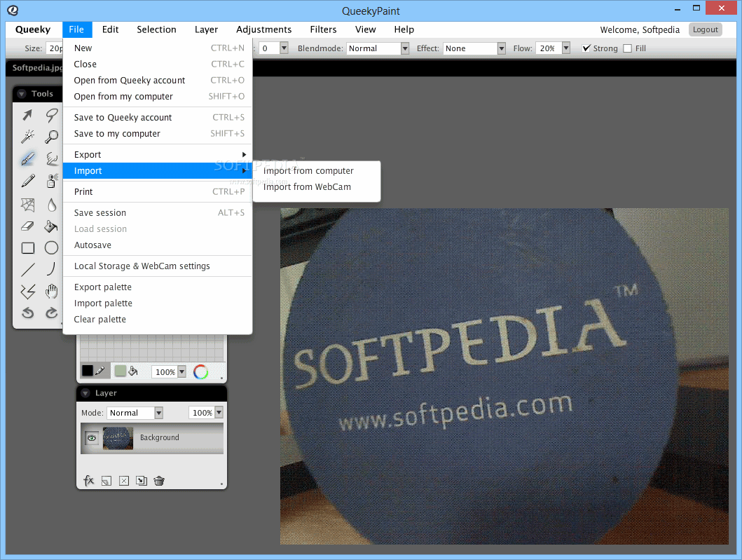Select the Spider web tool
The image size is (742, 560).
27,205
